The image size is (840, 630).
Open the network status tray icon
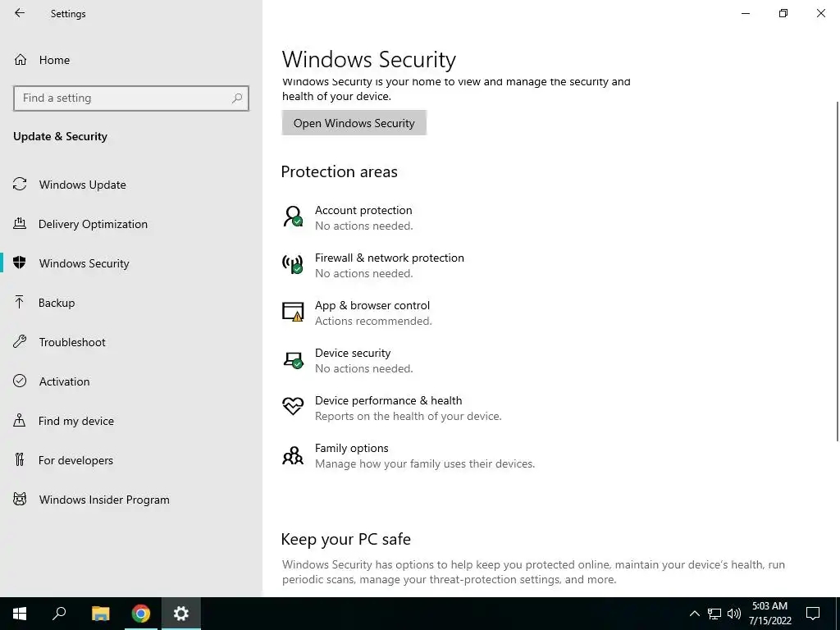coord(714,614)
